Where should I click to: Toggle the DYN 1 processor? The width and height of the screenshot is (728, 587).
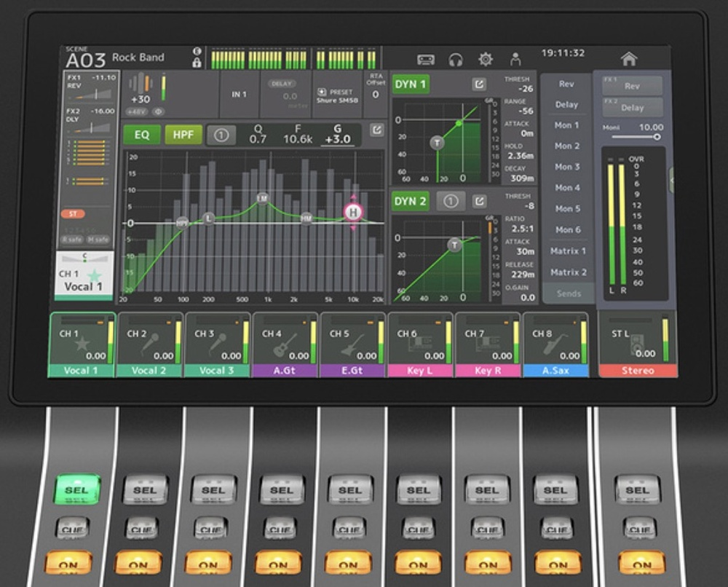point(411,84)
